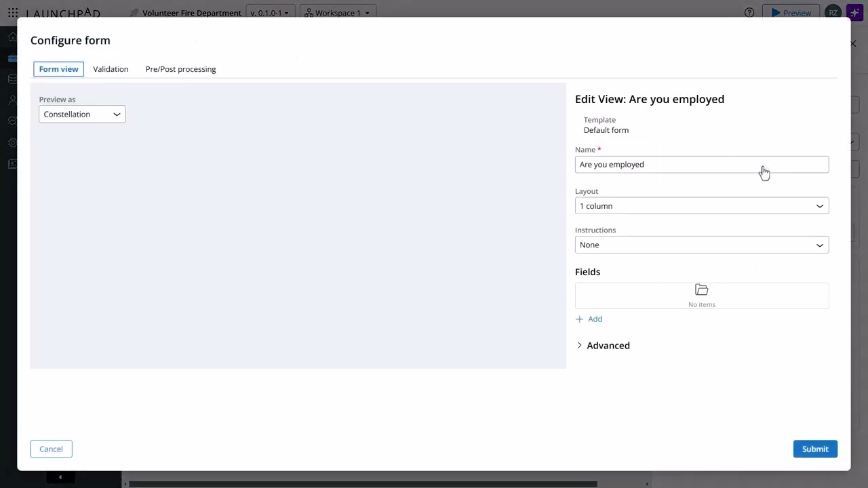868x488 pixels.
Task: Open the Instructions None dropdown
Action: pos(702,245)
